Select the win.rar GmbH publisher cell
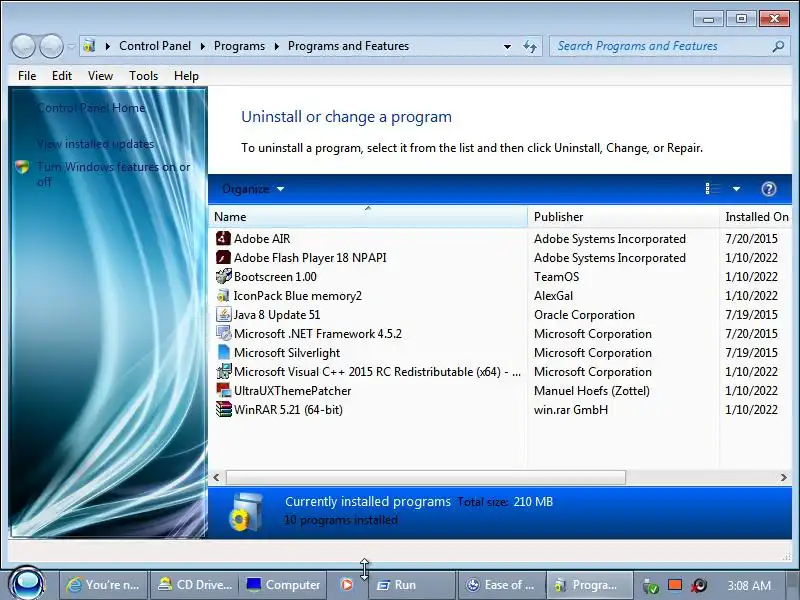The width and height of the screenshot is (800, 600). click(x=571, y=410)
